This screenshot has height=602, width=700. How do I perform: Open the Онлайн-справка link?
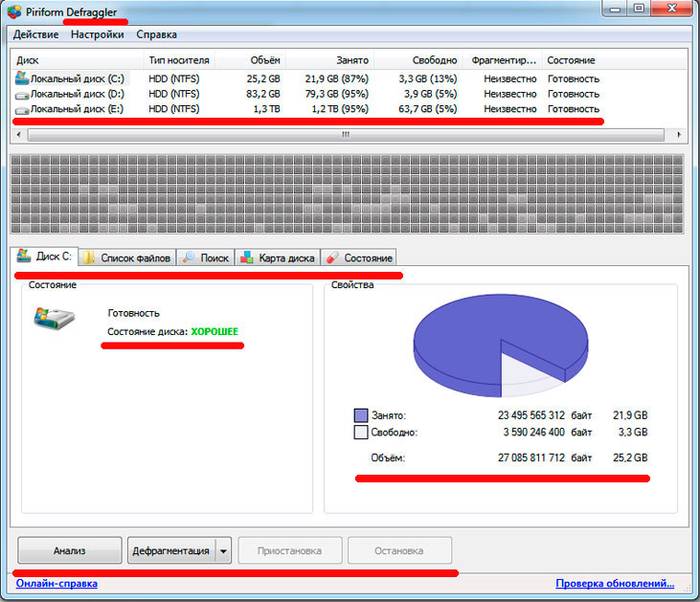coord(57,584)
